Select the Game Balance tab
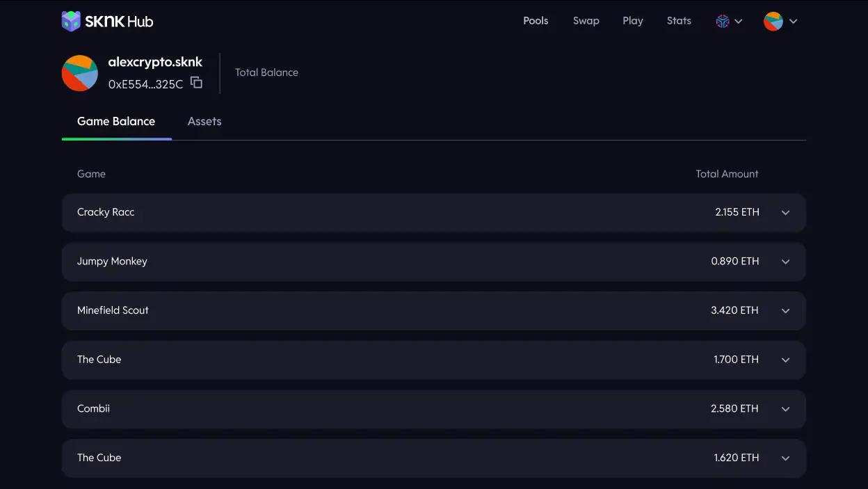This screenshot has height=489, width=868. [x=116, y=121]
